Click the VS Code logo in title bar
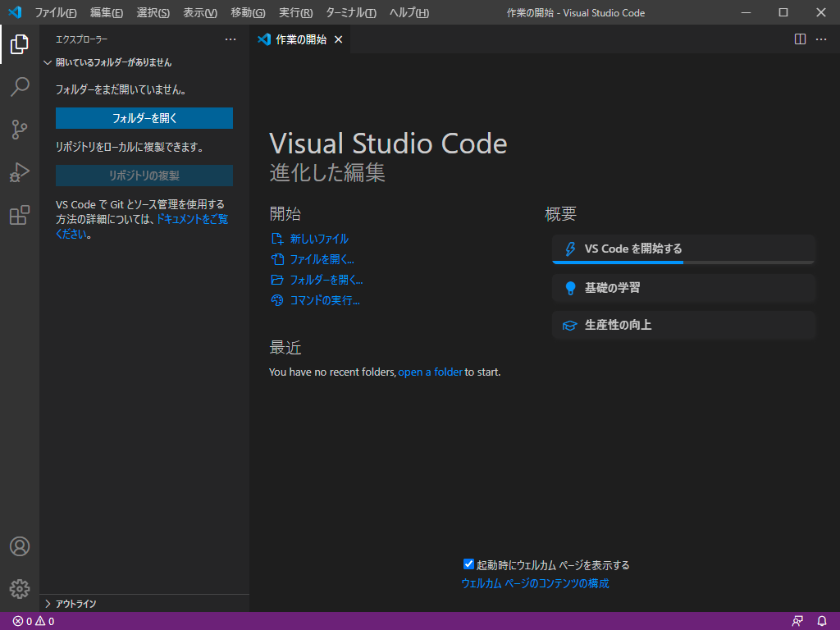This screenshot has height=630, width=840. tap(15, 12)
